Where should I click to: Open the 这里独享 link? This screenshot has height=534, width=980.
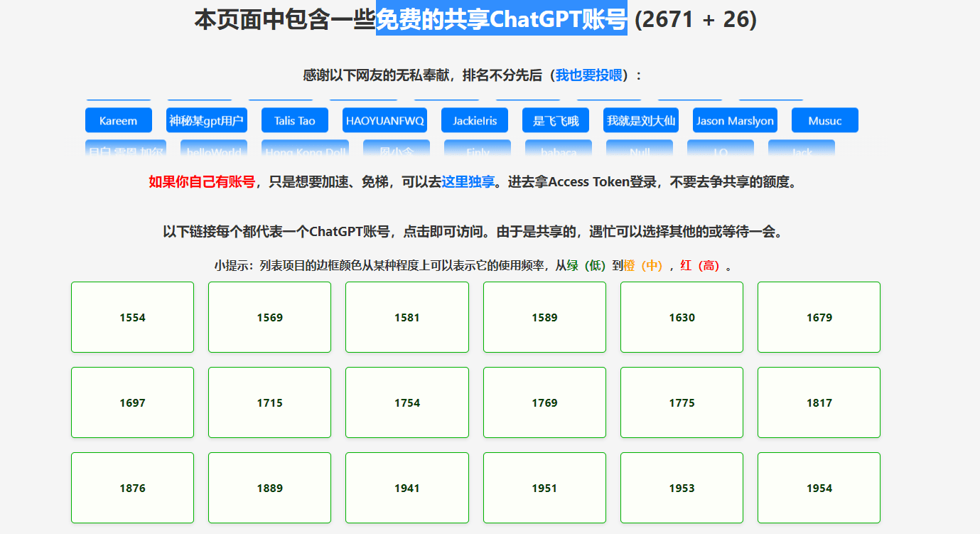(x=468, y=182)
